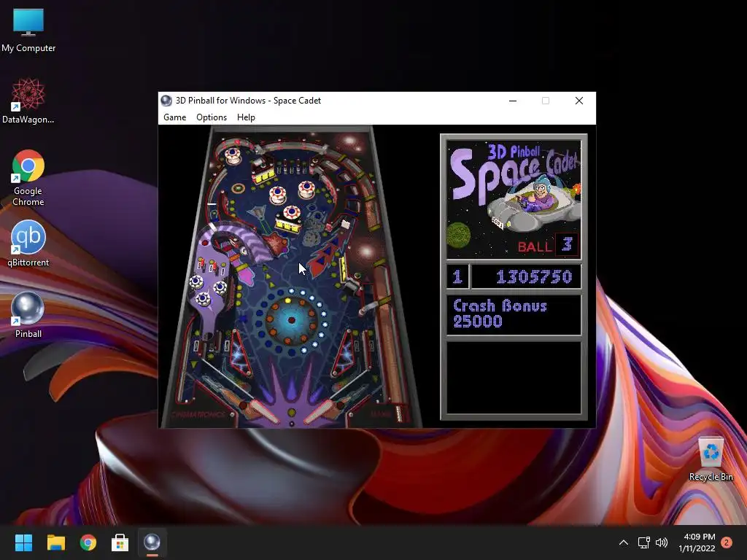Show hidden system tray icons
Screen dimensions: 747x560
click(623, 542)
